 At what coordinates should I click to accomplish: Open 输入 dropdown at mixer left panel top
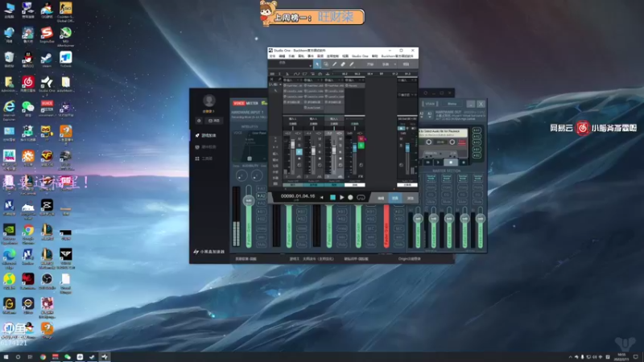[275, 84]
